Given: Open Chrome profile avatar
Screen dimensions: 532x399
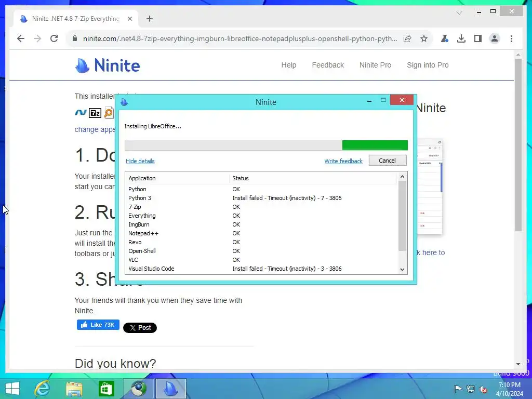Looking at the screenshot, I should (x=495, y=38).
